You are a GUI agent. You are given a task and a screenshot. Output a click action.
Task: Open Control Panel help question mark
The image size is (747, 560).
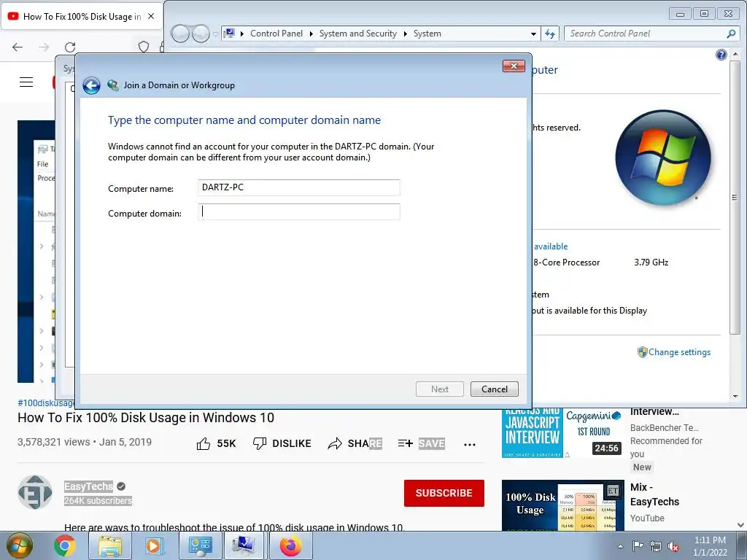721,55
